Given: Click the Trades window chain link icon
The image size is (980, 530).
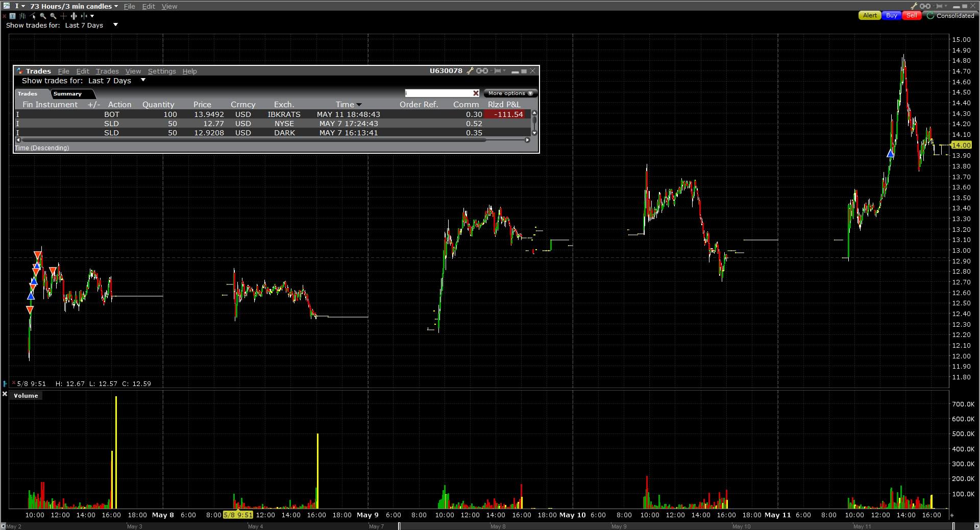Looking at the screenshot, I should 482,71.
